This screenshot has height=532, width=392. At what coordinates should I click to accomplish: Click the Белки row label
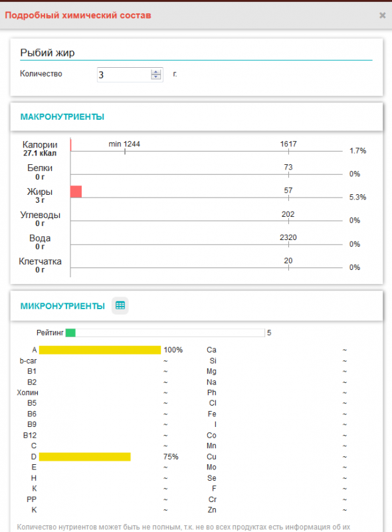tap(40, 172)
